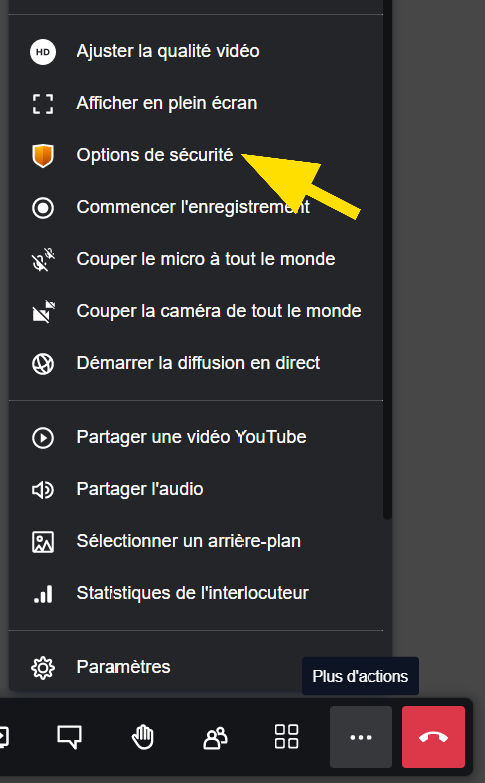
Task: Click the three-dots more actions button
Action: [361, 737]
